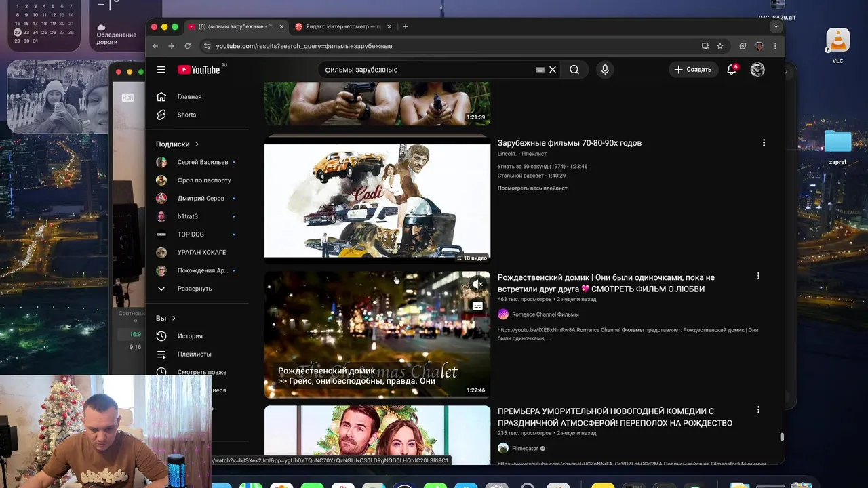Click the YouTube search input field

[427, 70]
